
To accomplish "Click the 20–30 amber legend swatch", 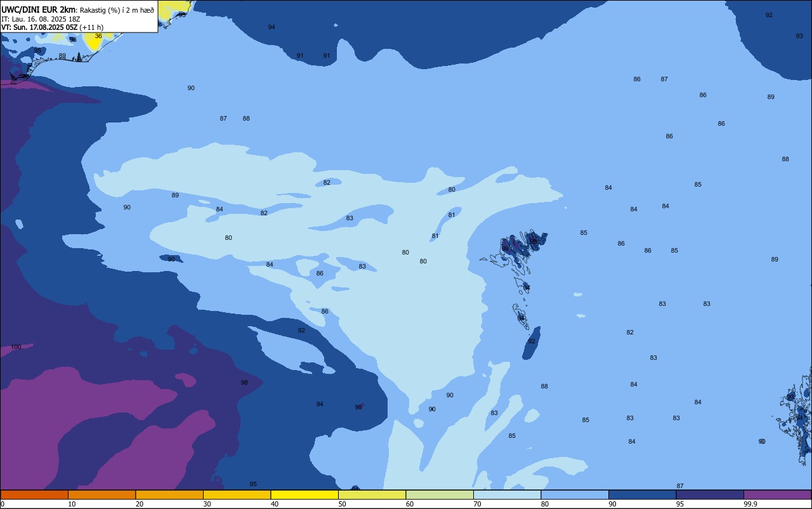I will pos(169,494).
